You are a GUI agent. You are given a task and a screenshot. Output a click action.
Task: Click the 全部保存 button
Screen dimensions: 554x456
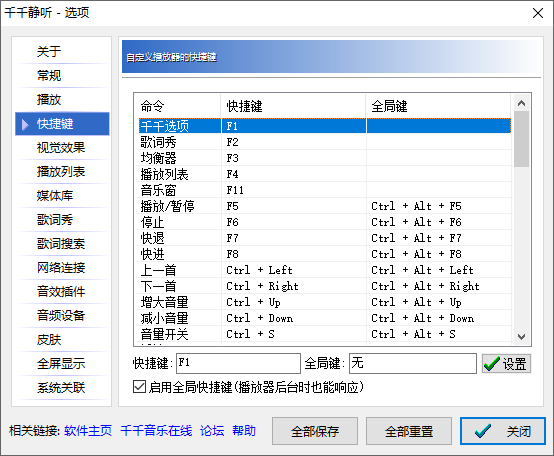click(x=315, y=431)
